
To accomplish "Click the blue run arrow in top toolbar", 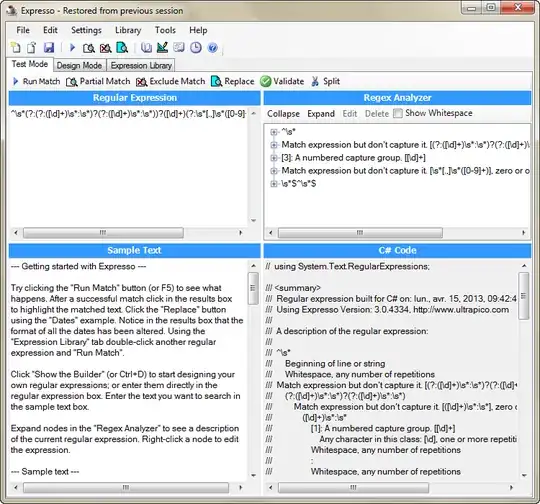I will coord(72,48).
